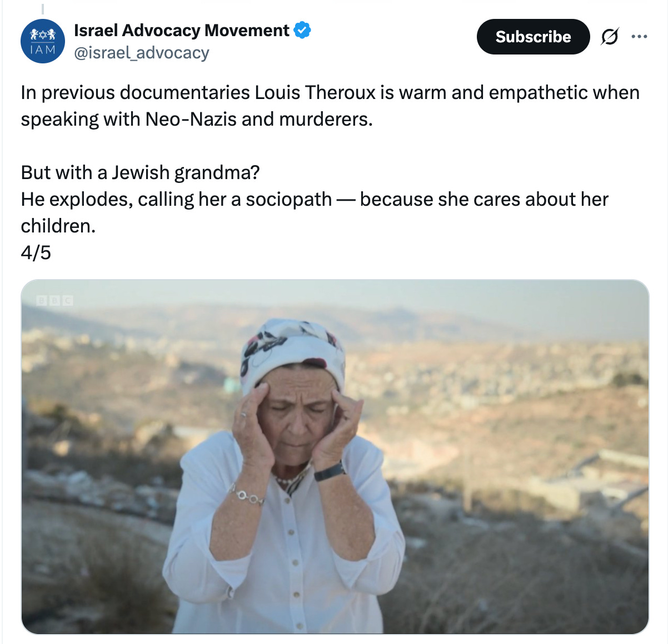Click the 'But with a Jewish grandma?' line

tap(140, 172)
